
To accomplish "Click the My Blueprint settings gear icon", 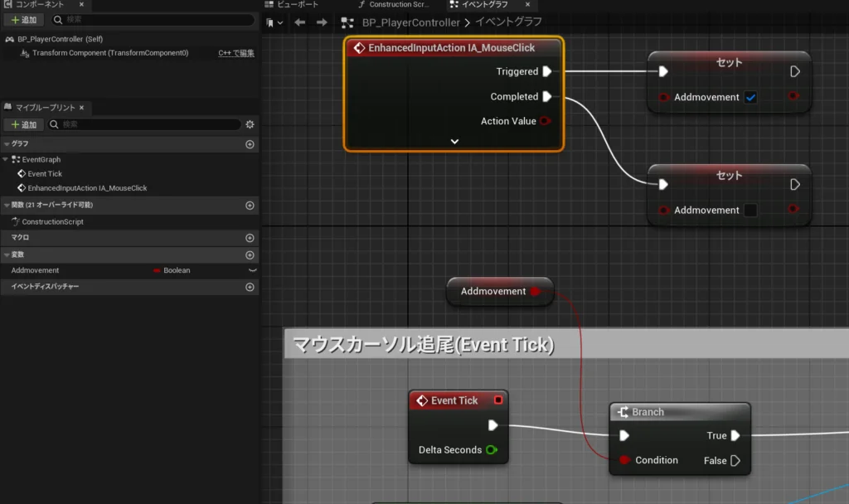I will [x=250, y=124].
